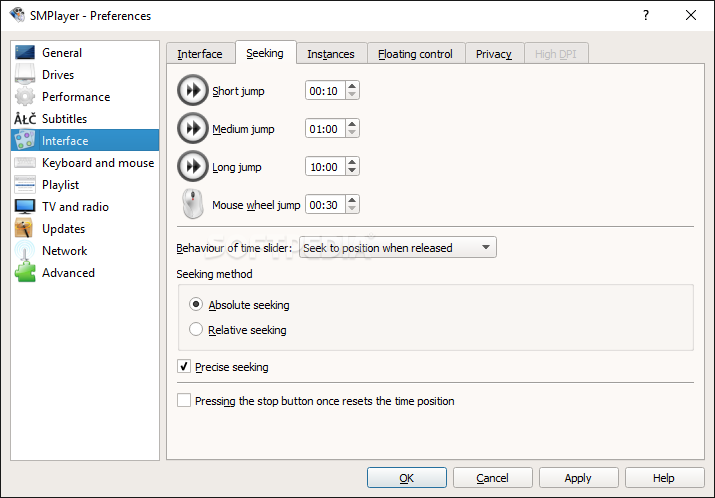Open the Instances tab
The height and width of the screenshot is (498, 715).
tap(331, 54)
